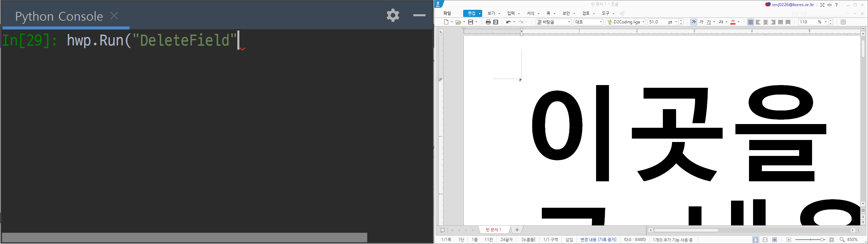Click 변경 내용 [기록 중지] status
This screenshot has height=244, width=868.
tap(598, 240)
